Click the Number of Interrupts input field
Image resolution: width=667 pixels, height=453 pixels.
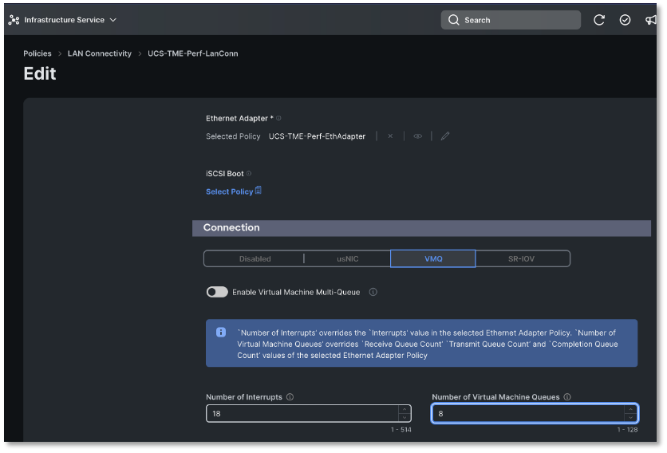(x=308, y=413)
